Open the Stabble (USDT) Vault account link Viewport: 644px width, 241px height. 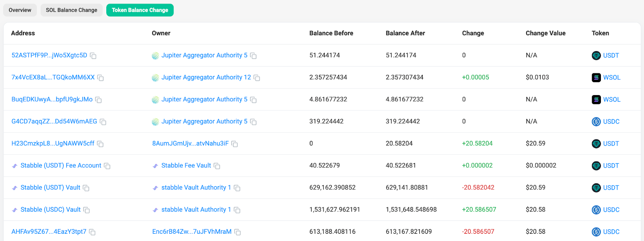click(x=50, y=187)
